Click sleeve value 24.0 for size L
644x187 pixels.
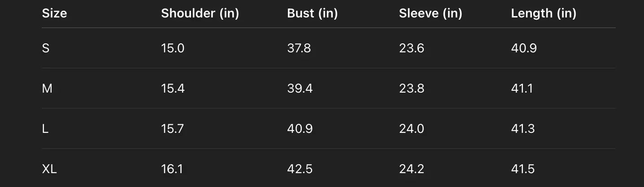(411, 129)
